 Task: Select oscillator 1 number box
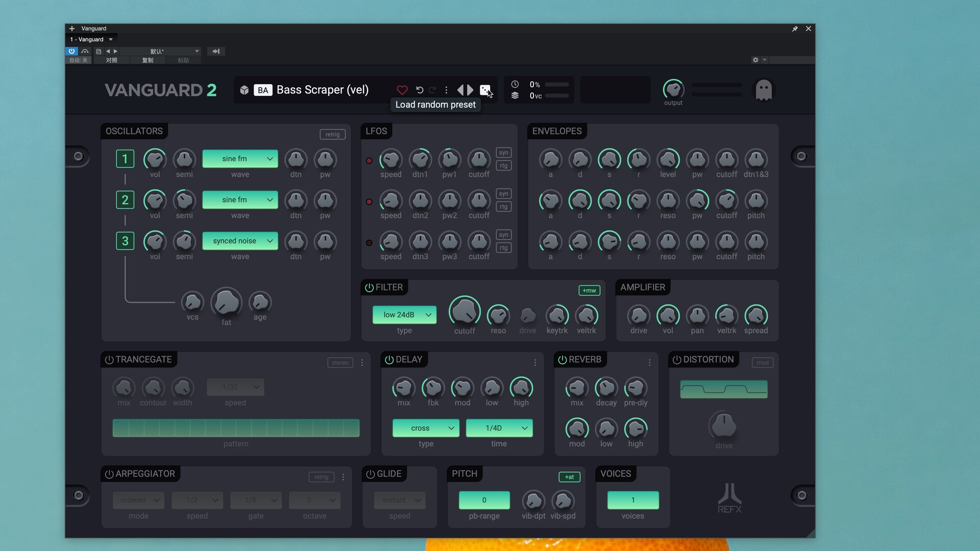tap(125, 159)
